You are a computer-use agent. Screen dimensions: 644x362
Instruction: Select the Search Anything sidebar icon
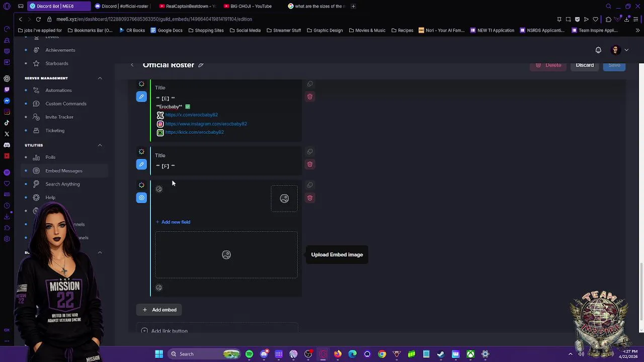coord(36,184)
